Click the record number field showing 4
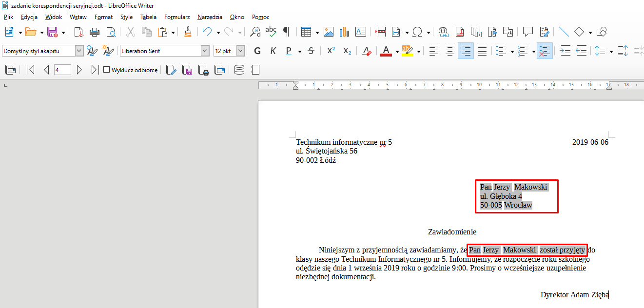Screen dimensions: 644x308 [x=62, y=70]
